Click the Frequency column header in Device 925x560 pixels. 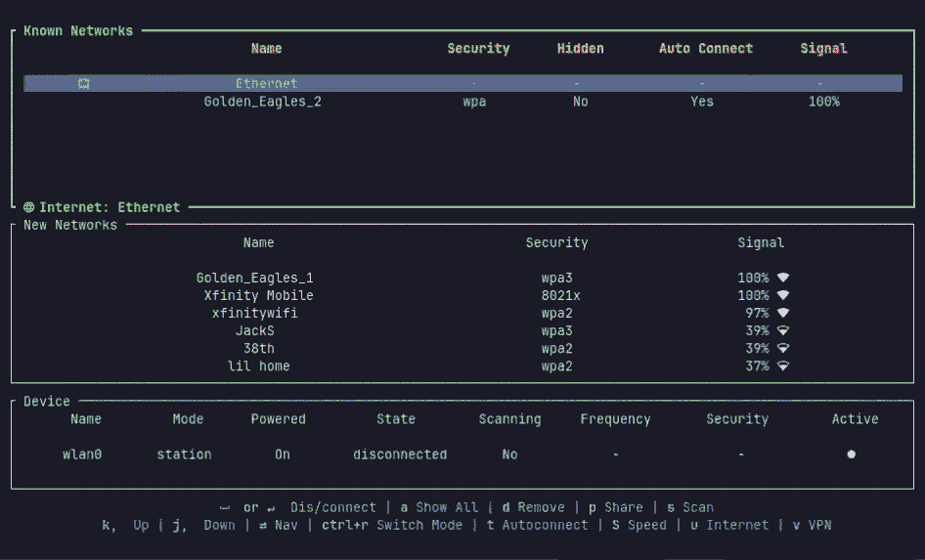point(615,419)
